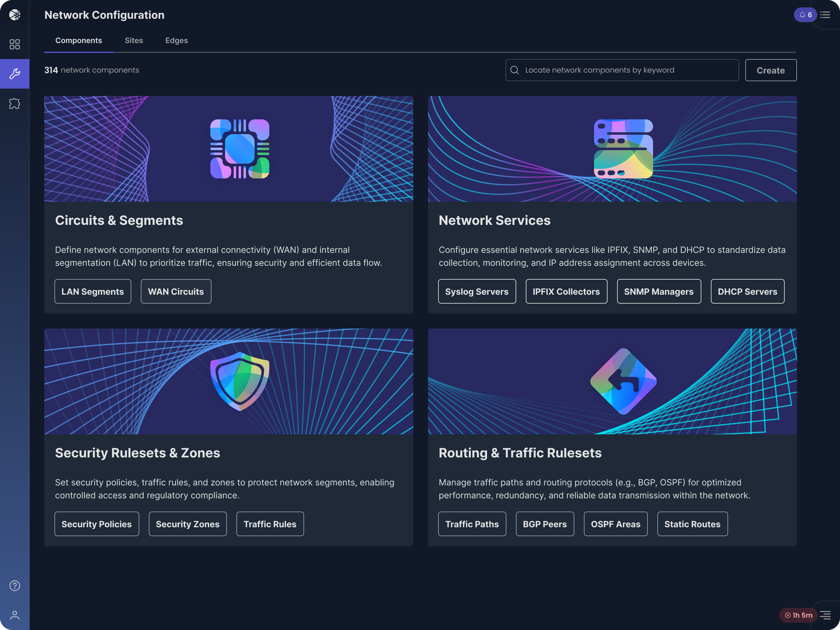The width and height of the screenshot is (840, 630).
Task: Select the wrench configuration icon in sidebar
Action: click(x=14, y=74)
